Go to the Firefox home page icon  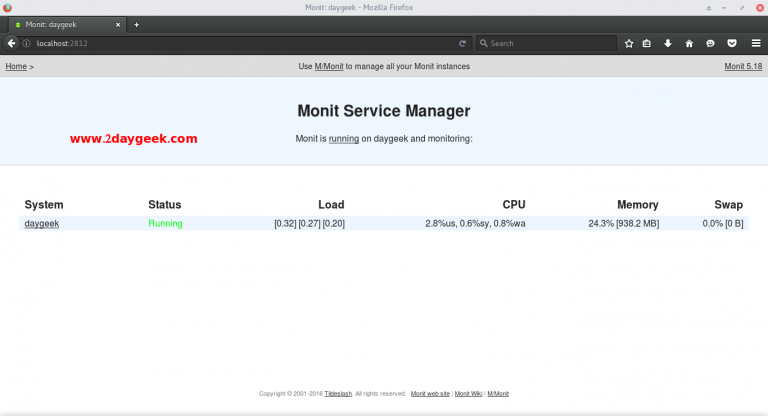(688, 43)
